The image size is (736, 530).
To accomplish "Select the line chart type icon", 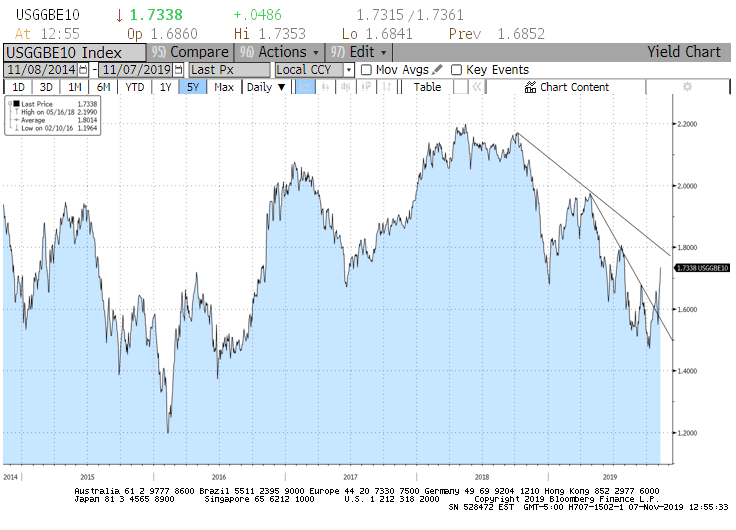I will (x=305, y=87).
